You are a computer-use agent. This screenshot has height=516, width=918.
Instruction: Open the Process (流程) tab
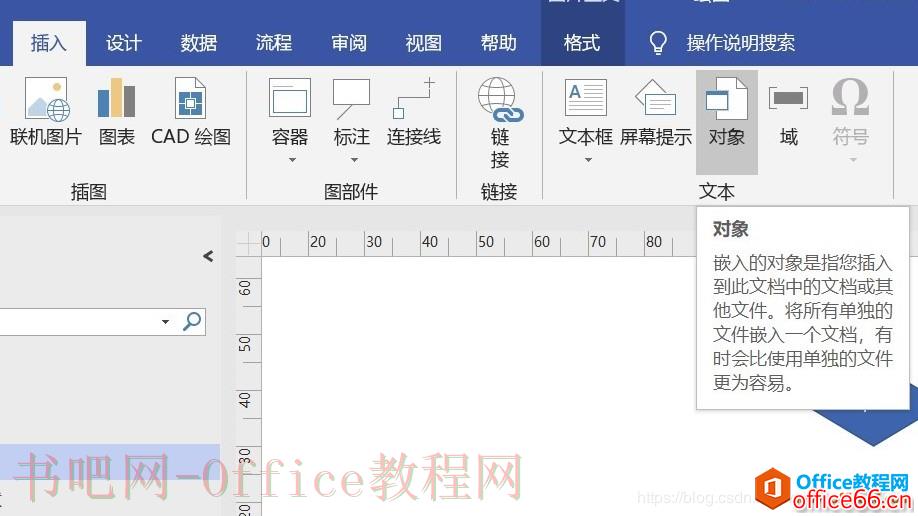tap(273, 43)
